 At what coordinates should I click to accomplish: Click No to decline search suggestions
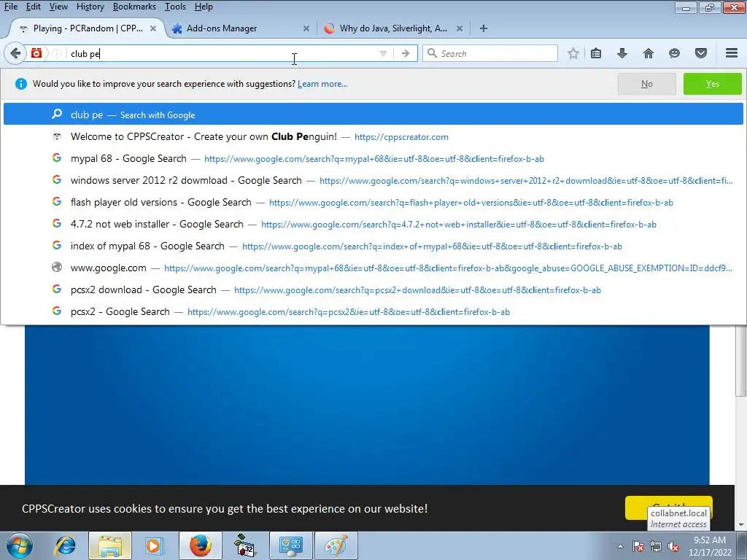coord(646,84)
